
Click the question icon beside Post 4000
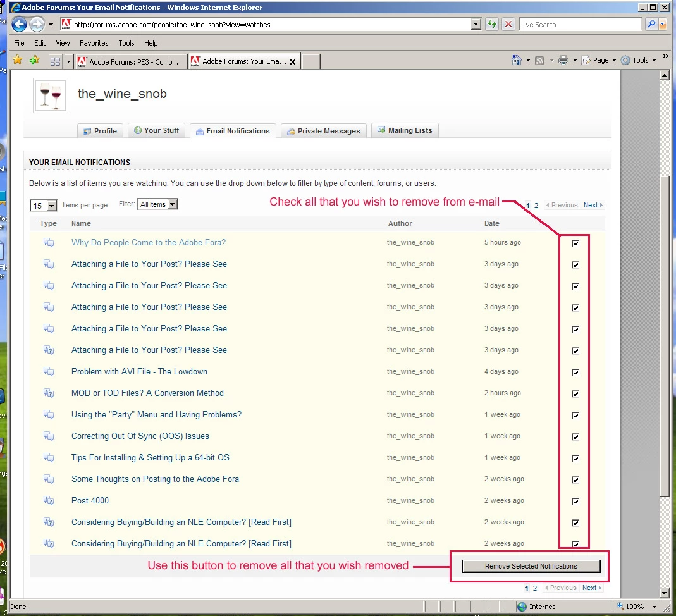(x=49, y=500)
